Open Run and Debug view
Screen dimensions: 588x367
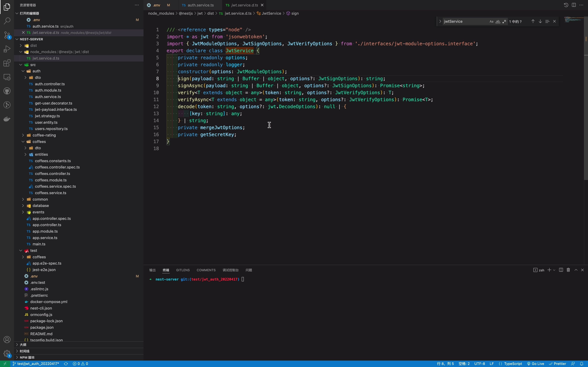7,49
